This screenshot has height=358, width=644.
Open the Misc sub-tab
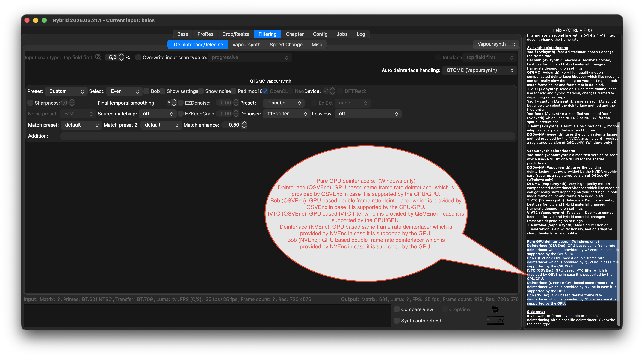point(317,45)
